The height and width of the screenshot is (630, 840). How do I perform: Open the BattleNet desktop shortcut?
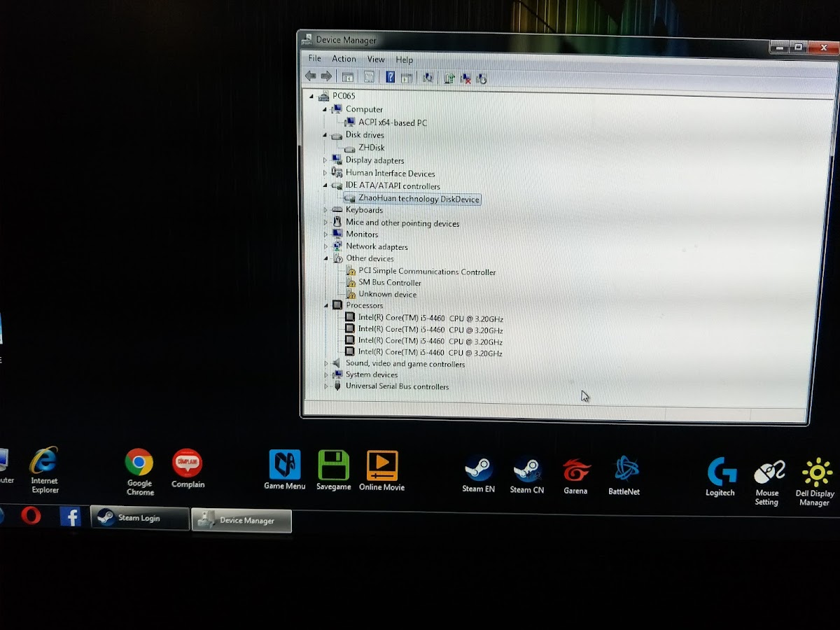point(624,476)
